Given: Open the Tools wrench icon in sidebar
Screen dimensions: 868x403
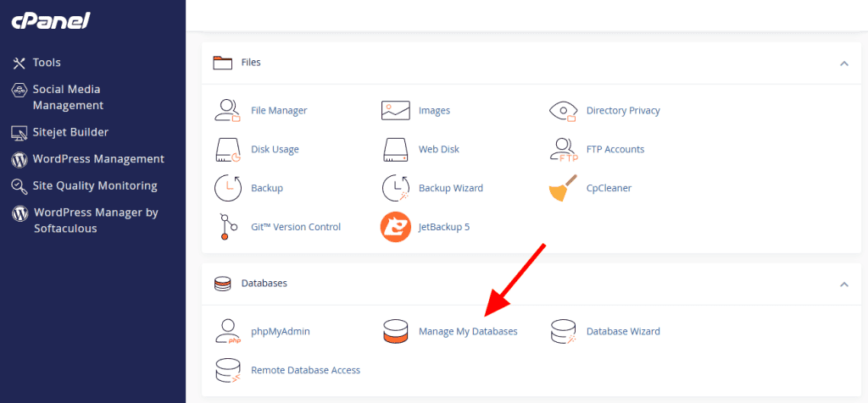Looking at the screenshot, I should pyautogui.click(x=19, y=63).
